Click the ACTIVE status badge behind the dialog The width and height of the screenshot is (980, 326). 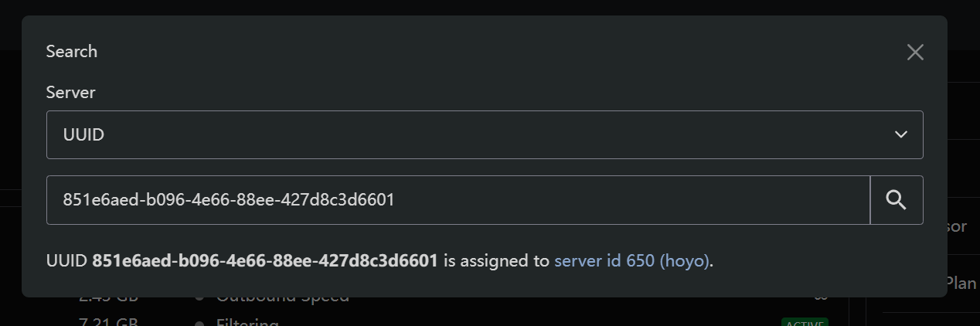coord(805,321)
